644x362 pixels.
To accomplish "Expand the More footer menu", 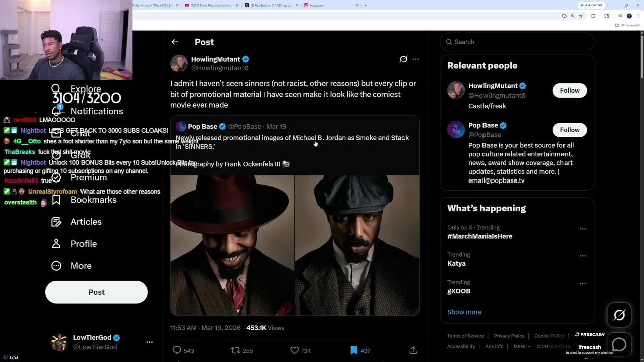I will pyautogui.click(x=522, y=346).
